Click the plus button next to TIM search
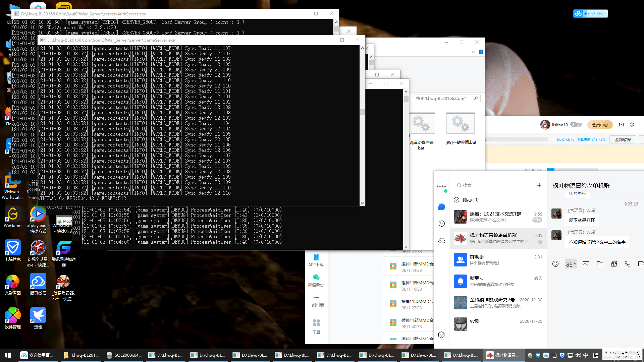The image size is (644, 362). tap(539, 185)
